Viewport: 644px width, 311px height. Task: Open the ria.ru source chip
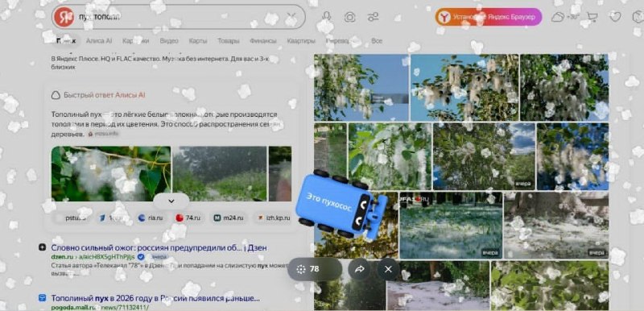pos(151,218)
